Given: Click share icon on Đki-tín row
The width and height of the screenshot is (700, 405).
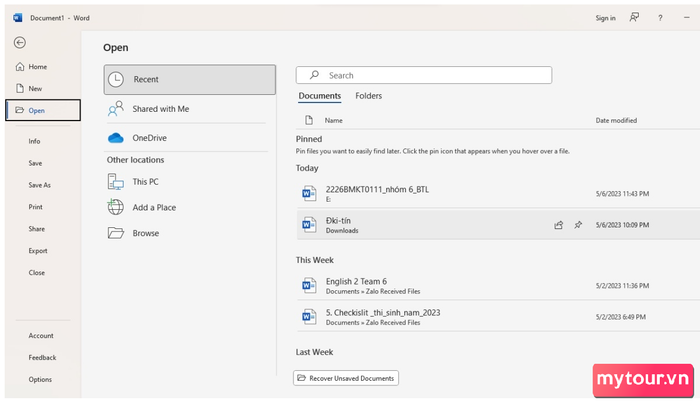Looking at the screenshot, I should pos(558,225).
